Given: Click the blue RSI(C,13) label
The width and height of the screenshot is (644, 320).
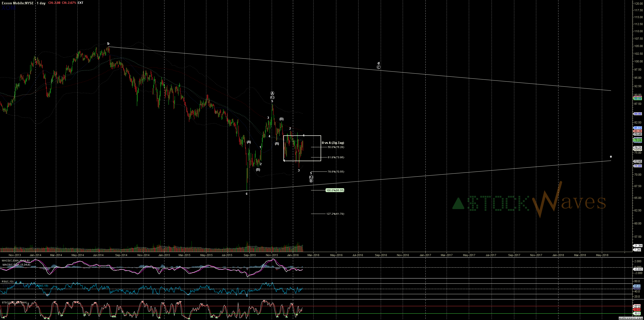Looking at the screenshot, I should (42, 286).
